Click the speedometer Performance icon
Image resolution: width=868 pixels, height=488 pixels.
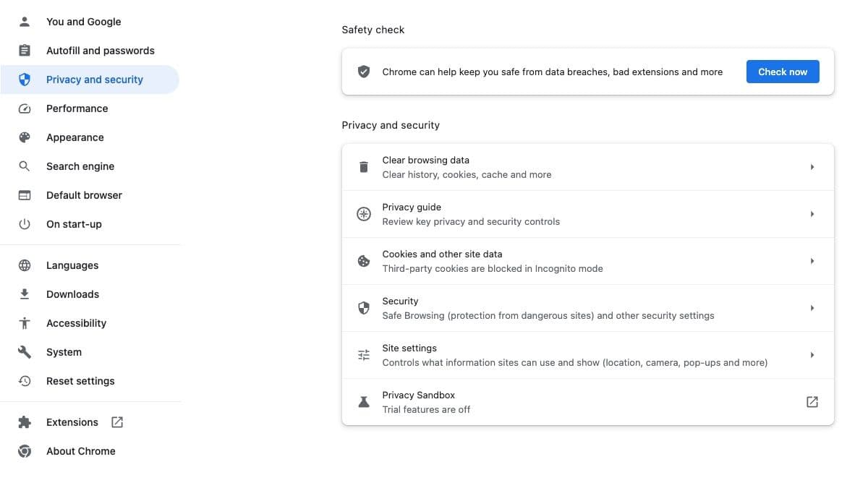[x=25, y=108]
